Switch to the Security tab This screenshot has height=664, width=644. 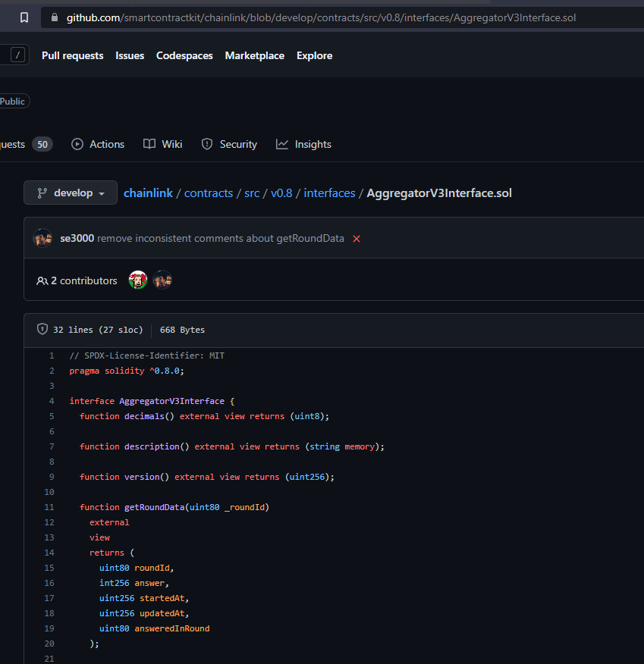coord(229,145)
